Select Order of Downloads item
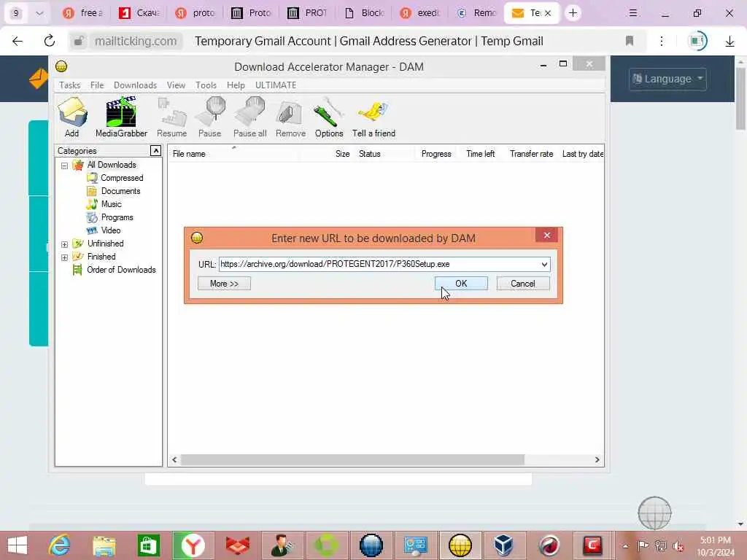Image resolution: width=747 pixels, height=560 pixels. click(x=121, y=270)
